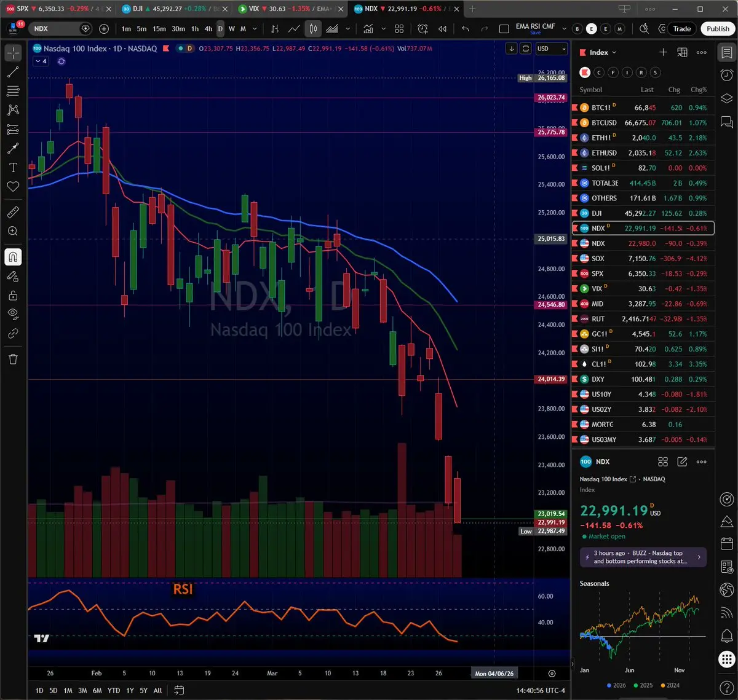Select the trend line drawing tool

pyautogui.click(x=13, y=72)
